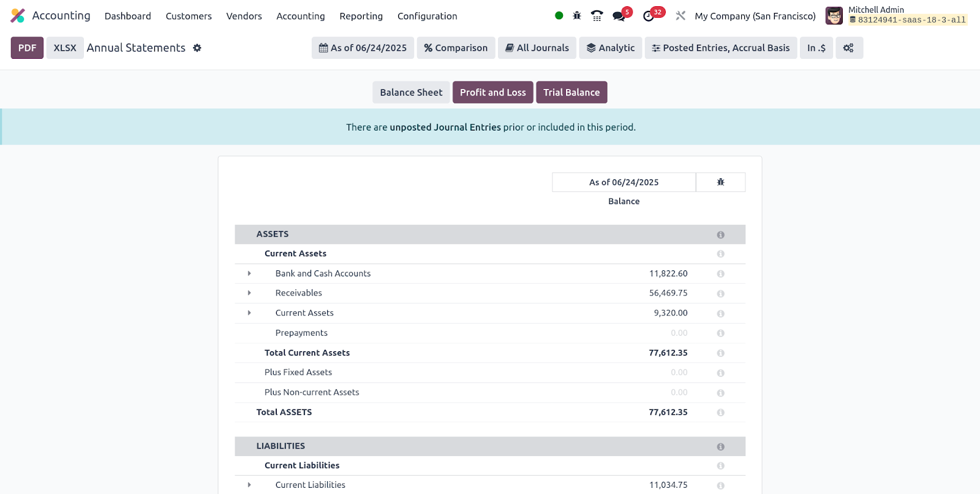Image resolution: width=980 pixels, height=494 pixels.
Task: Open the My Company (San Francisco) switcher
Action: [x=755, y=16]
